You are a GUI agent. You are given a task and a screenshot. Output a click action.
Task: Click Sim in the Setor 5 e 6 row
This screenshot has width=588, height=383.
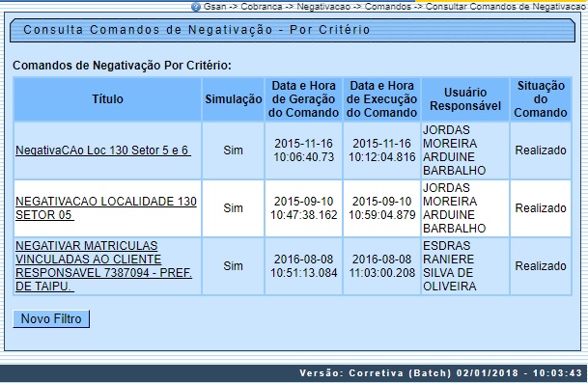(x=234, y=150)
